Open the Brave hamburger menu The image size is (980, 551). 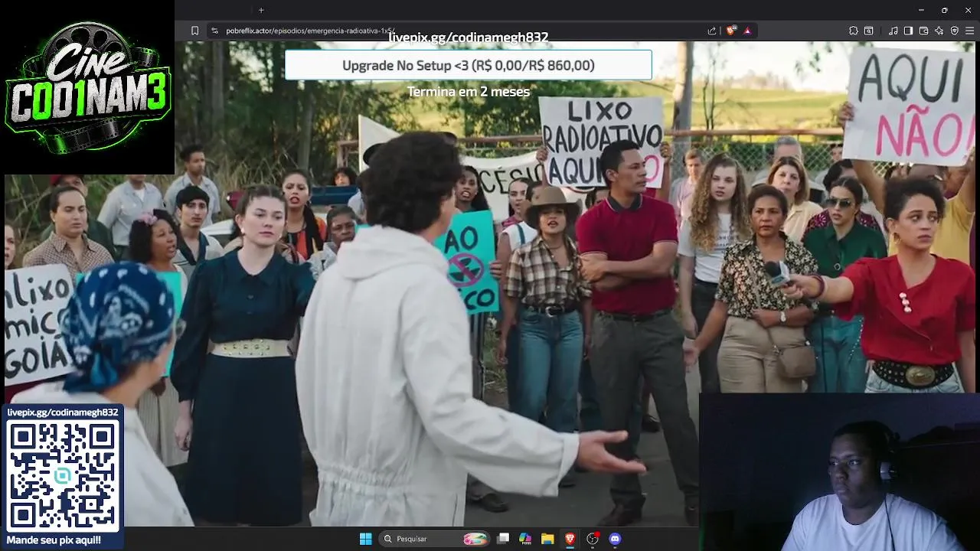970,31
